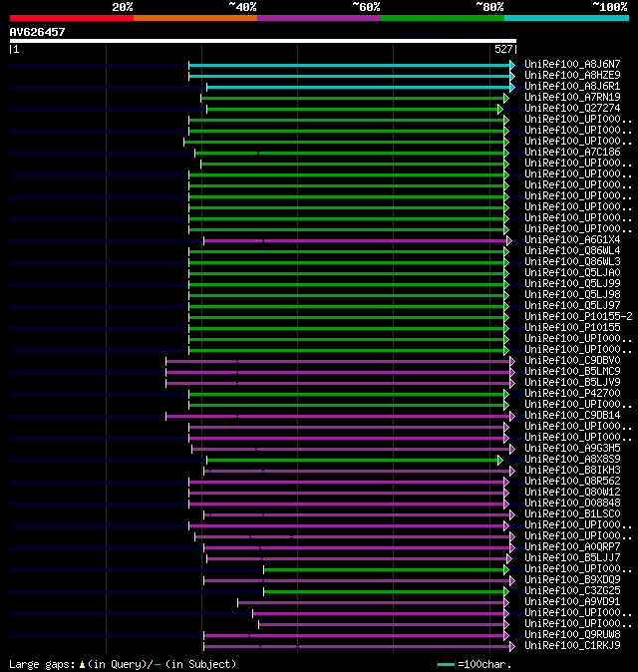The height and width of the screenshot is (672, 638).
Task: Pick the UniRef100_C3ZG25 entry
Action: [x=572, y=591]
